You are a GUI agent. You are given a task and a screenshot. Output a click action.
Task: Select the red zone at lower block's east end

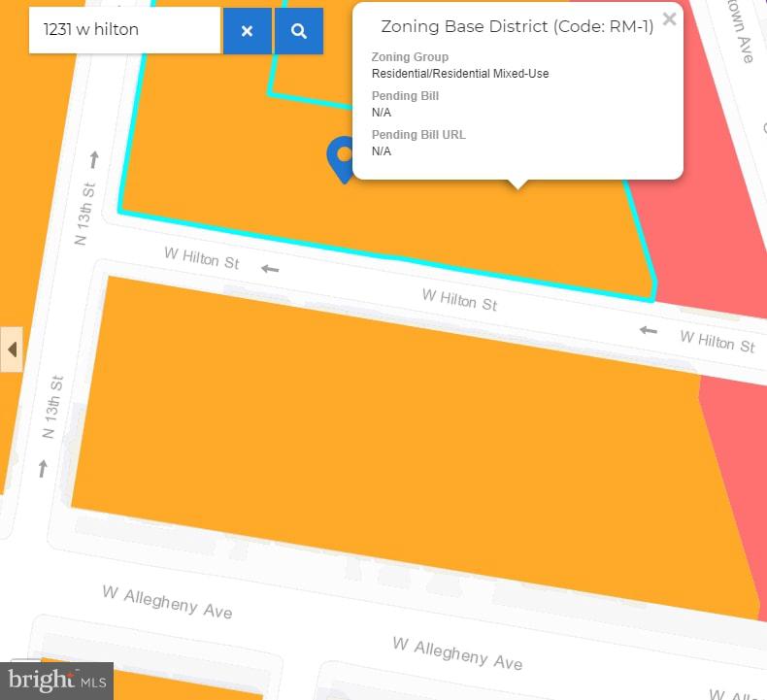coord(733,485)
